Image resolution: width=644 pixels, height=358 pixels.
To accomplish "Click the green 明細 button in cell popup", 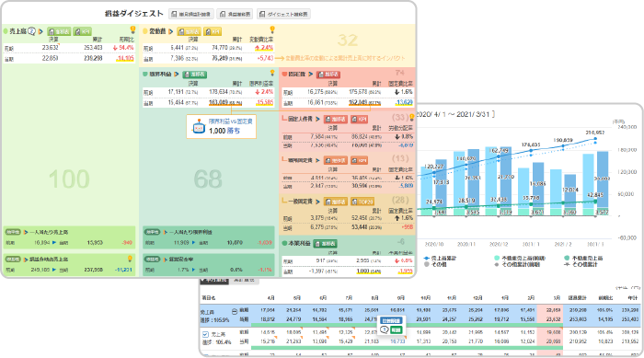I will pos(396,329).
